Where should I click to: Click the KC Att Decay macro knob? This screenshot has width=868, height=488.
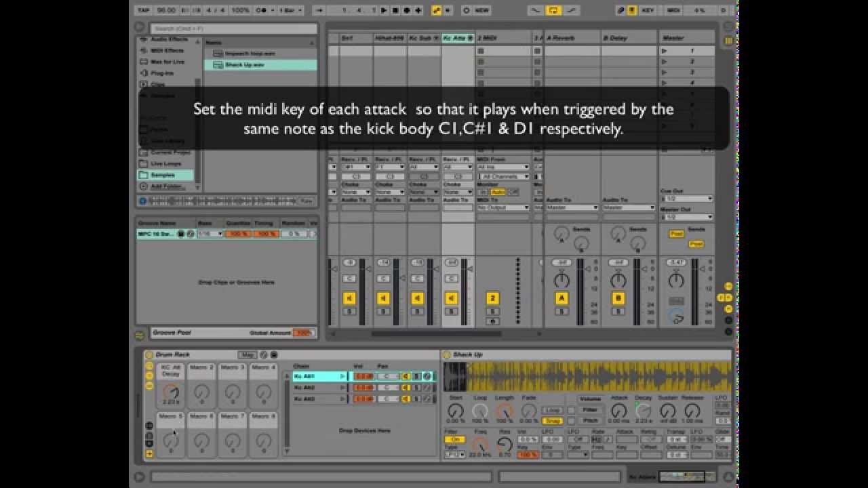171,392
